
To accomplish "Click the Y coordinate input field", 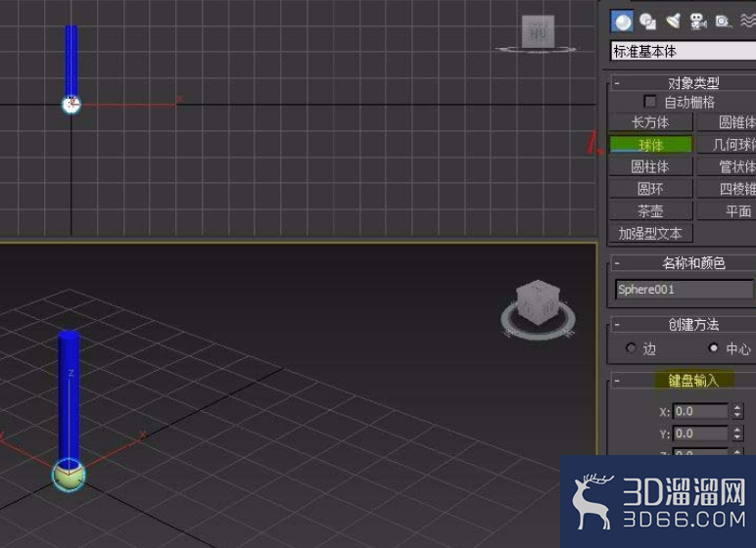I will (x=700, y=434).
